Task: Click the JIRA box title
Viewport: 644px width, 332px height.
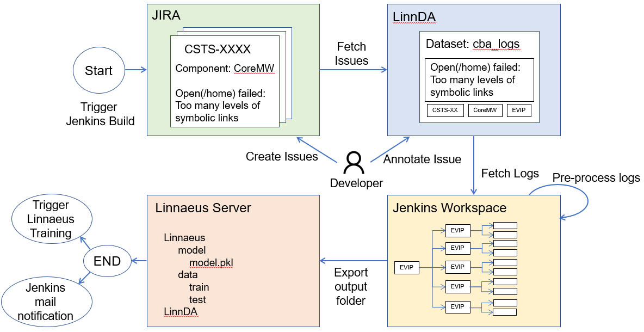Action: pos(166,16)
